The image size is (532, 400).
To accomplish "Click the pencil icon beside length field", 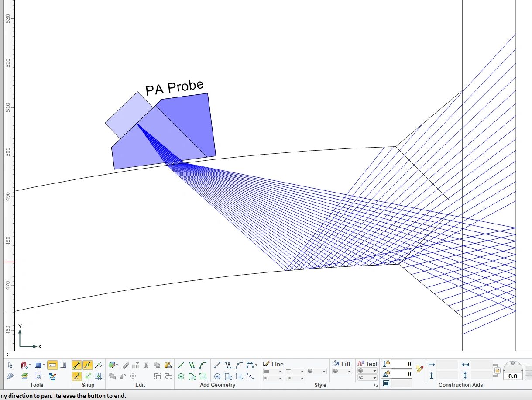I will point(420,369).
